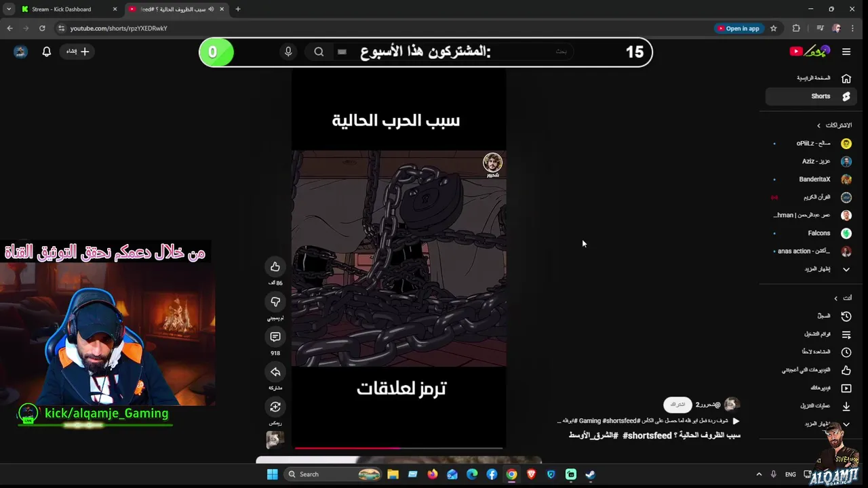The image size is (868, 488).
Task: Open Steam from the taskbar
Action: click(x=591, y=474)
